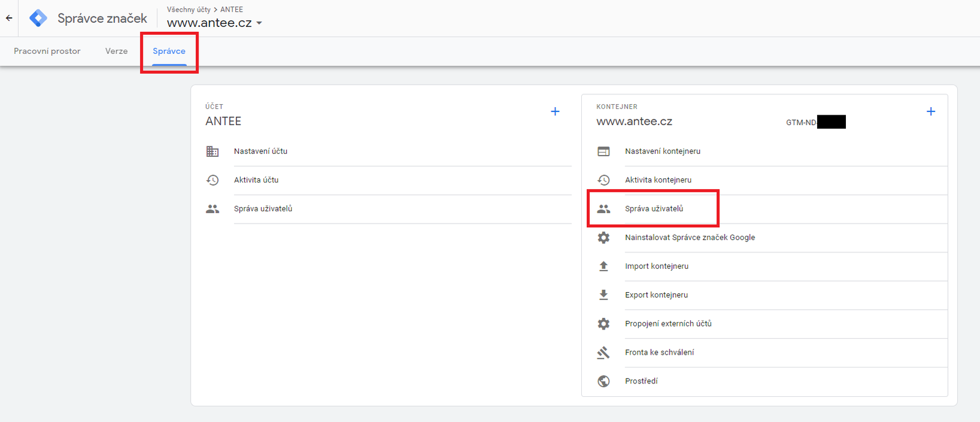Click the gear icon for external account links

pos(603,324)
